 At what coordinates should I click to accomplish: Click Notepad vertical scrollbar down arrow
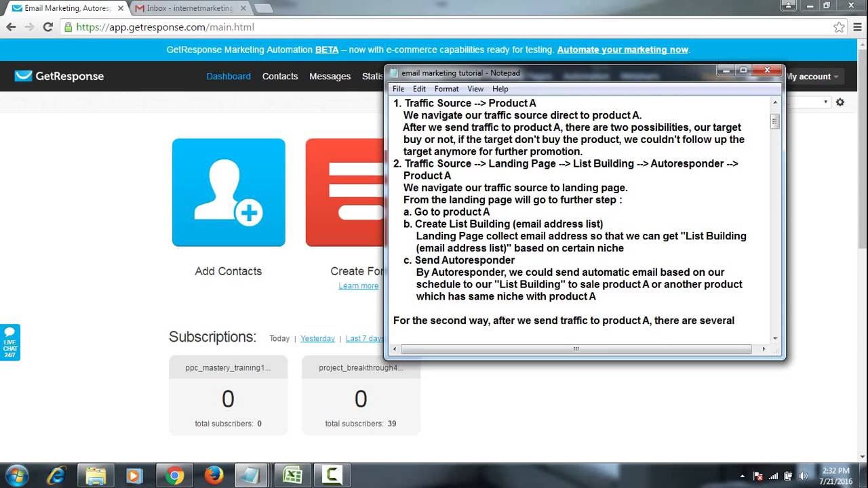point(775,338)
